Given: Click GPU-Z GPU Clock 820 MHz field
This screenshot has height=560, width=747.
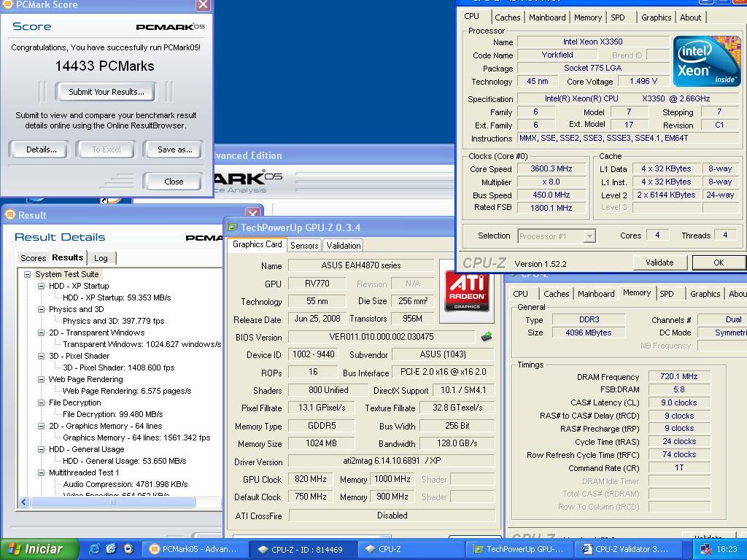Looking at the screenshot, I should tap(310, 479).
